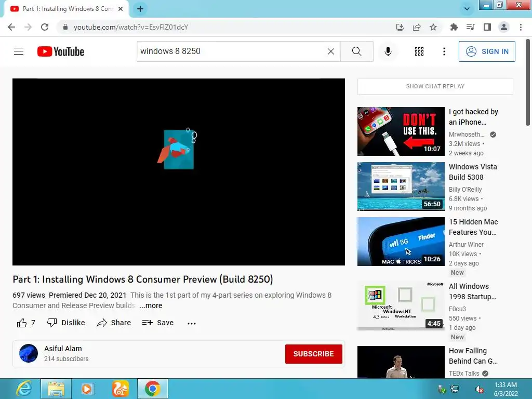Image resolution: width=532 pixels, height=399 pixels.
Task: Open the 'Windows Vista Build 5308' title link
Action: (x=473, y=172)
